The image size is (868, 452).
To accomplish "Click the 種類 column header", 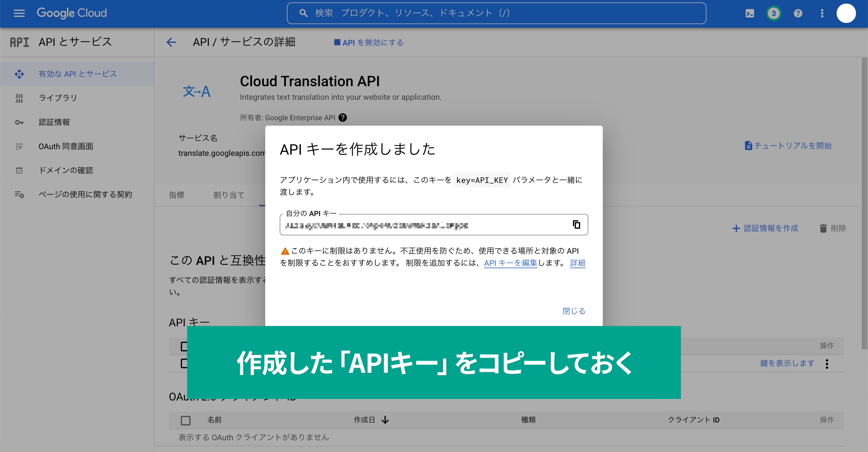I will [x=528, y=420].
